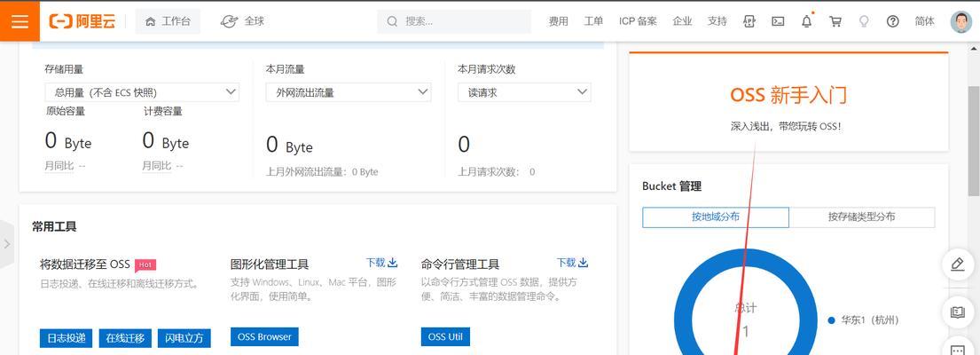Image resolution: width=980 pixels, height=355 pixels.
Task: Open the help question mark icon
Action: click(x=892, y=21)
